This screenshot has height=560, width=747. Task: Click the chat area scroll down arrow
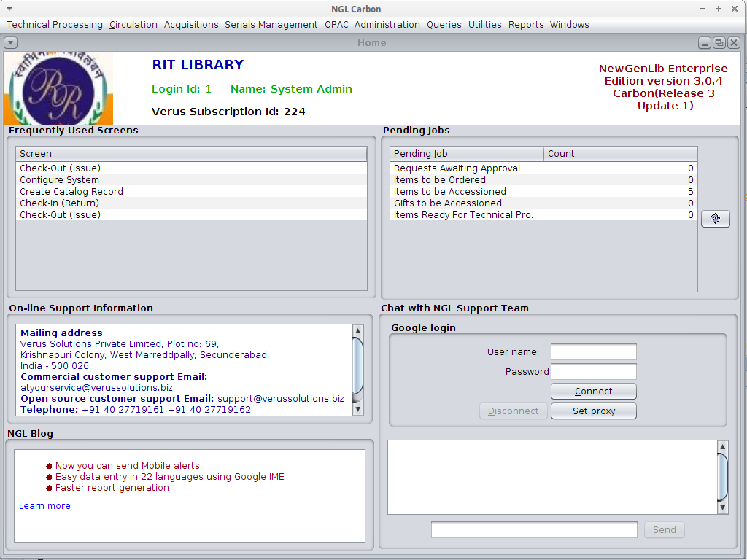(x=723, y=507)
